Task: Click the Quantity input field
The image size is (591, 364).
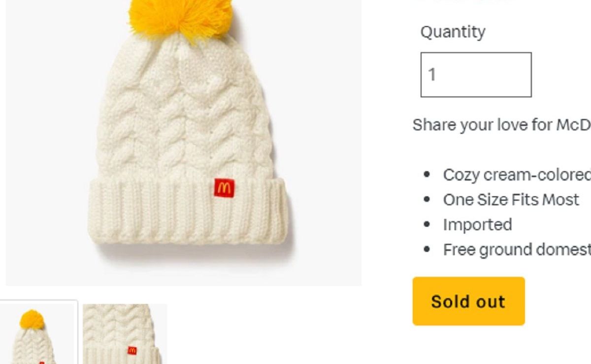Action: pos(476,75)
